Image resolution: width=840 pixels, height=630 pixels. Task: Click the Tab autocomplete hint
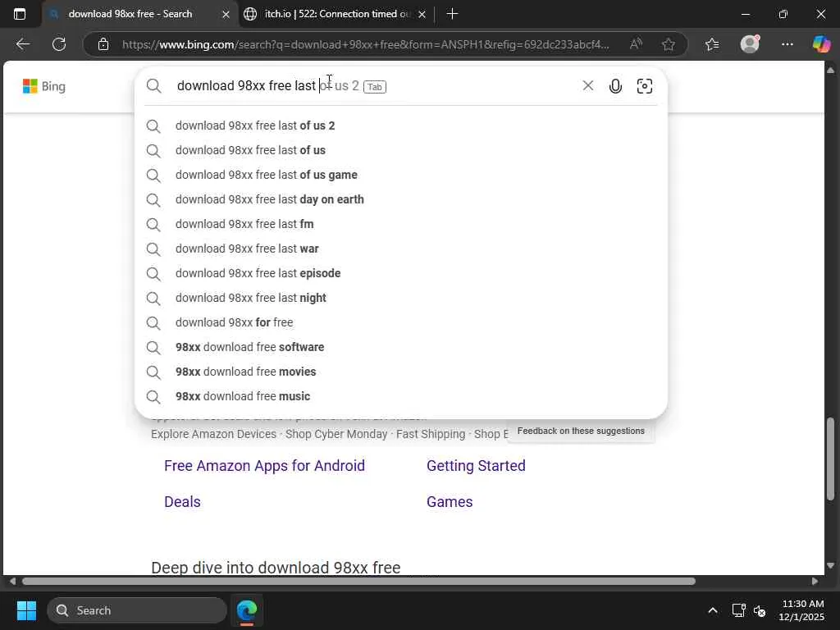pos(374,86)
